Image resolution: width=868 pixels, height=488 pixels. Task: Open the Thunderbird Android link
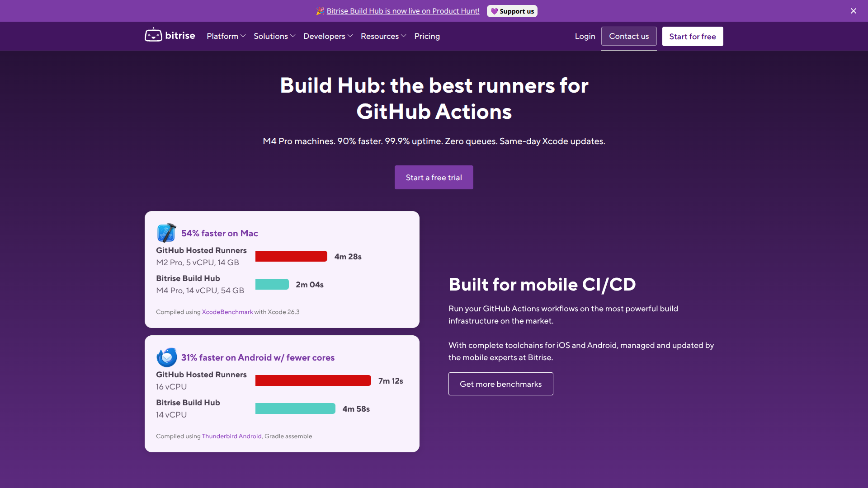[231, 436]
